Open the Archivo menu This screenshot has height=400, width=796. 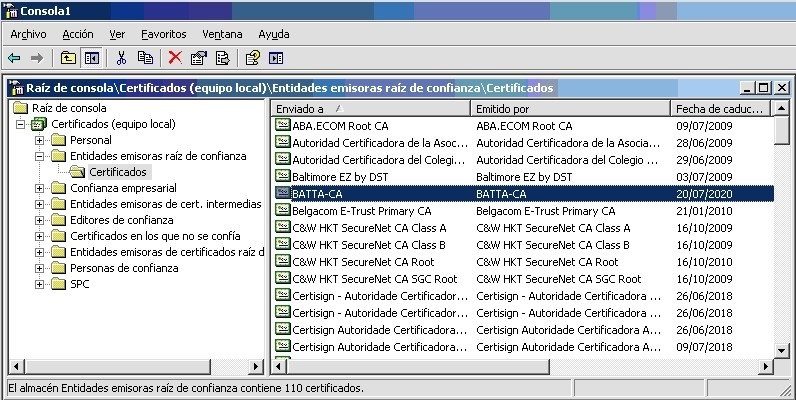tap(28, 34)
